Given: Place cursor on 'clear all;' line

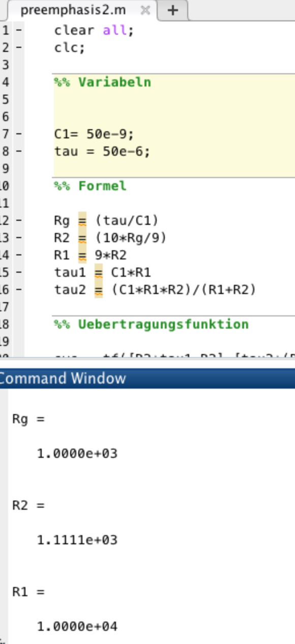Looking at the screenshot, I should pyautogui.click(x=94, y=30).
